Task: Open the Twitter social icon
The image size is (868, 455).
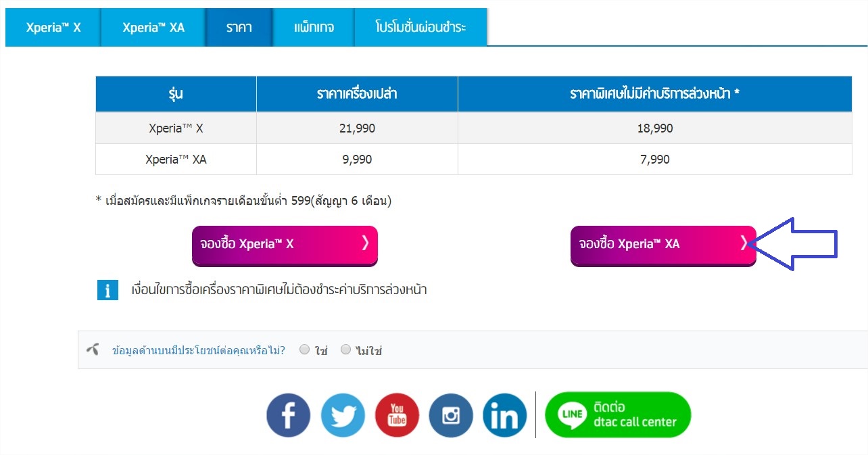Action: pyautogui.click(x=343, y=415)
